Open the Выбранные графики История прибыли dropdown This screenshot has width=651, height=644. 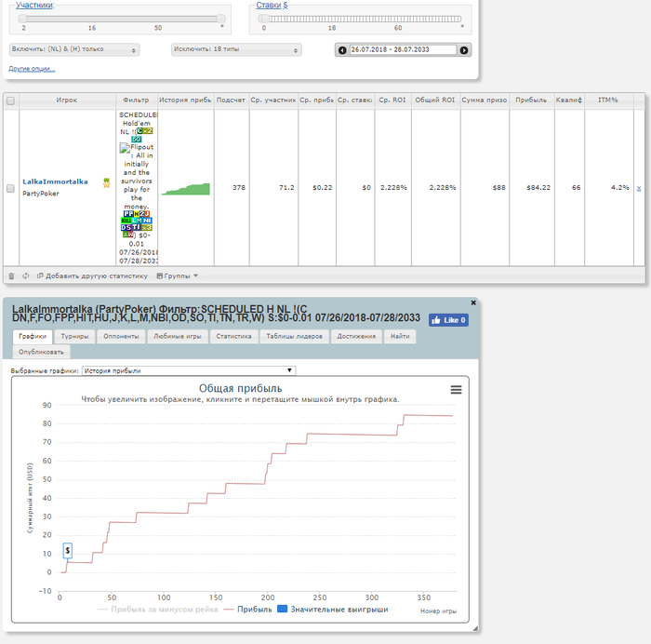189,370
